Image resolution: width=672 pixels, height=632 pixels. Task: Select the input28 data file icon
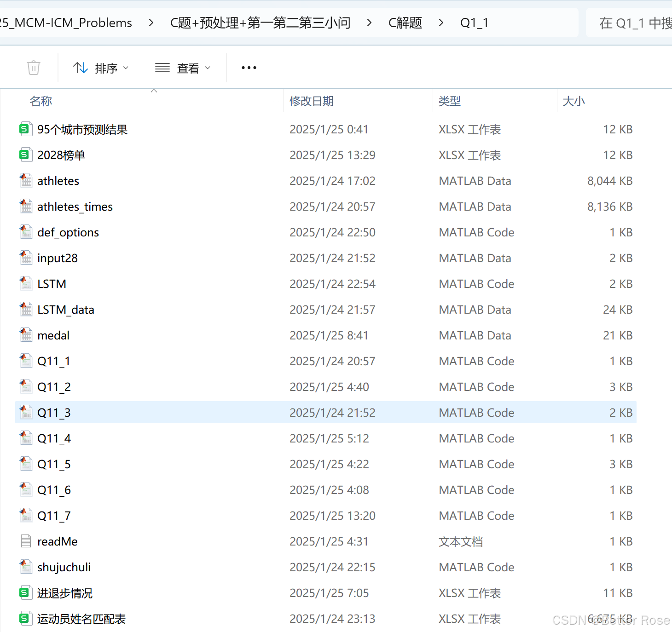click(x=26, y=258)
